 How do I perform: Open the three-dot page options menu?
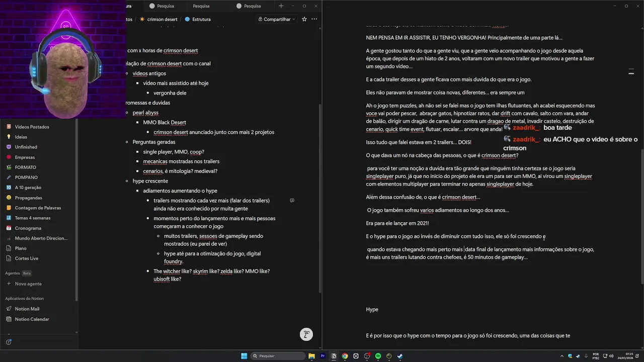(314, 19)
